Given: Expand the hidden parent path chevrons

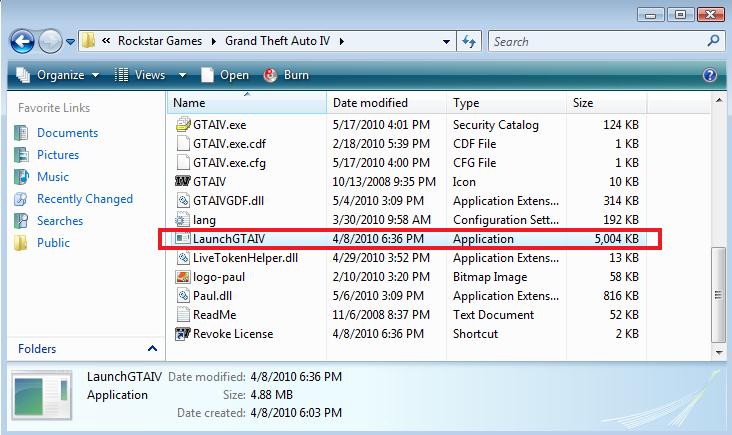Looking at the screenshot, I should click(106, 41).
